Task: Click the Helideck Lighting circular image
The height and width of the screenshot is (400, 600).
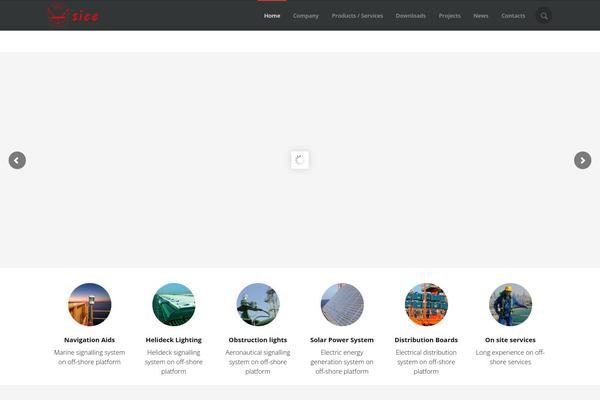Action: pos(174,305)
